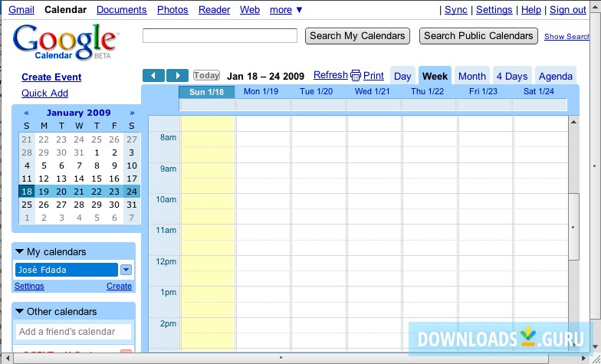601x364 pixels.
Task: Open the more menu in top bar
Action: (x=287, y=10)
